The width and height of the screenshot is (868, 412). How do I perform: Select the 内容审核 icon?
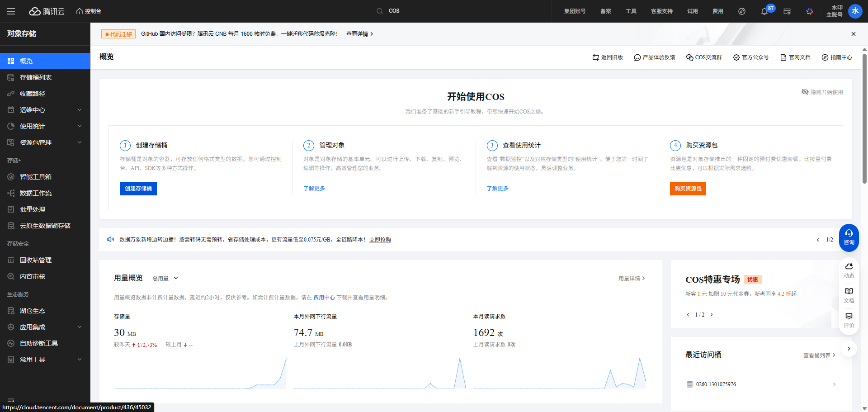(x=11, y=276)
